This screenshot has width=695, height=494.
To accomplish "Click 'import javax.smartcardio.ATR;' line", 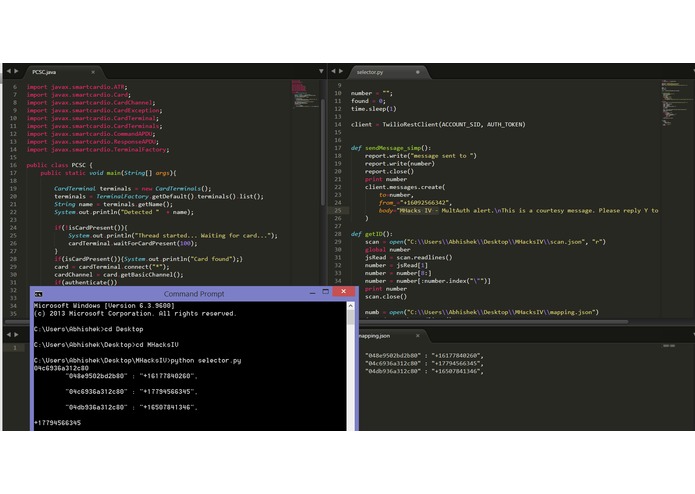I will 77,87.
